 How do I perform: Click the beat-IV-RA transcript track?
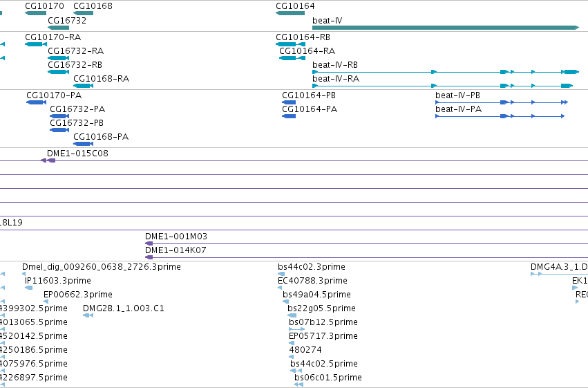[x=442, y=86]
